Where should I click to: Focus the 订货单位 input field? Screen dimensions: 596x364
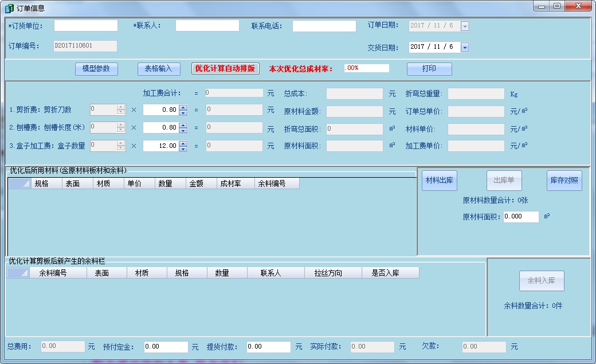tap(86, 25)
